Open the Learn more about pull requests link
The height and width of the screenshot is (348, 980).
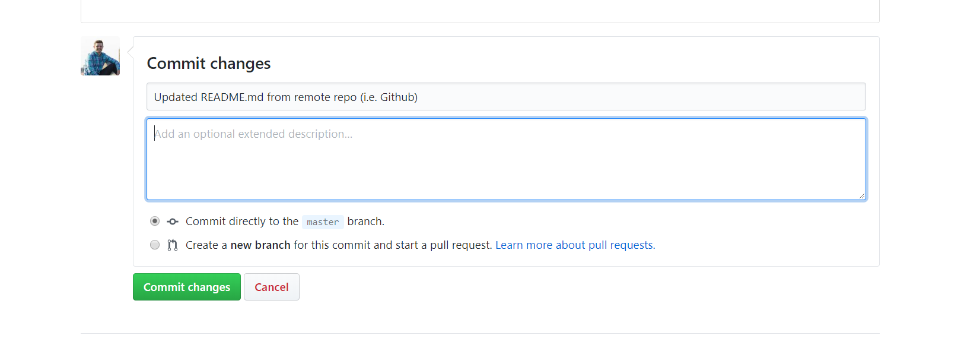click(x=575, y=245)
